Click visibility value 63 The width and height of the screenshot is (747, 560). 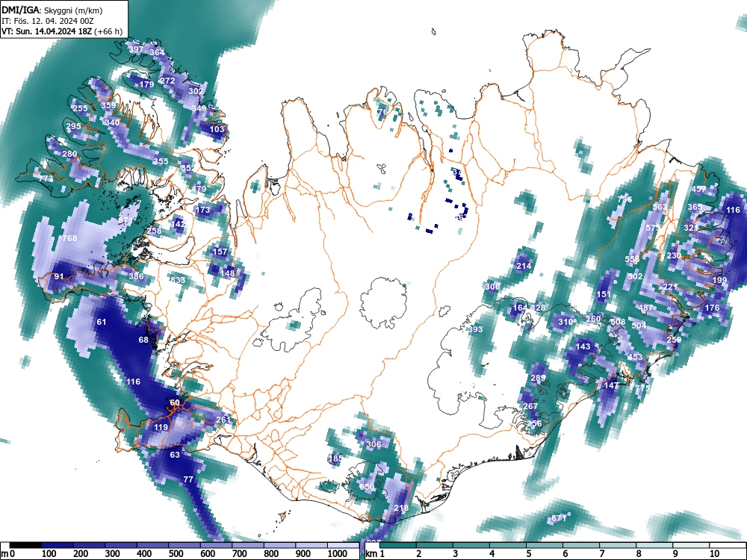click(175, 455)
